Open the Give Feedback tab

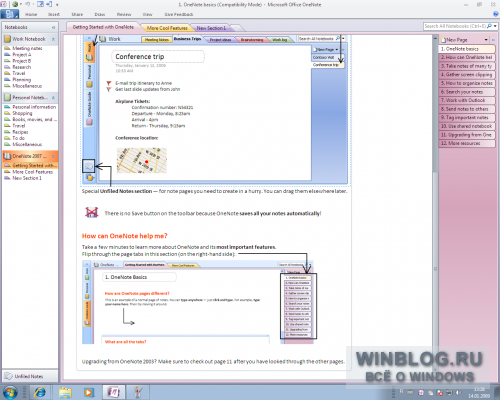pyautogui.click(x=179, y=14)
